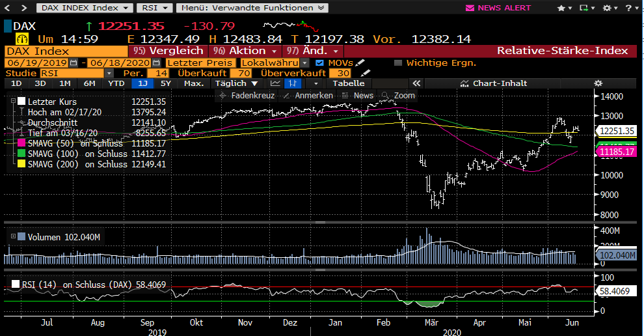The height and width of the screenshot is (336, 644).
Task: Open calendar for start date 06/19/2019
Action: (73, 63)
